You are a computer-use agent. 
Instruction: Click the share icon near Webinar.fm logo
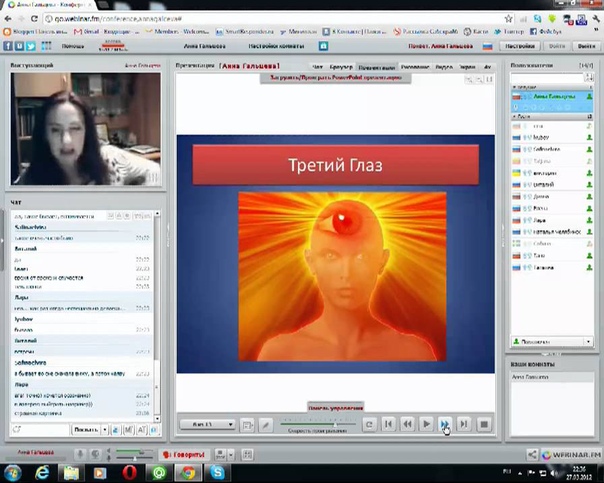pyautogui.click(x=532, y=455)
